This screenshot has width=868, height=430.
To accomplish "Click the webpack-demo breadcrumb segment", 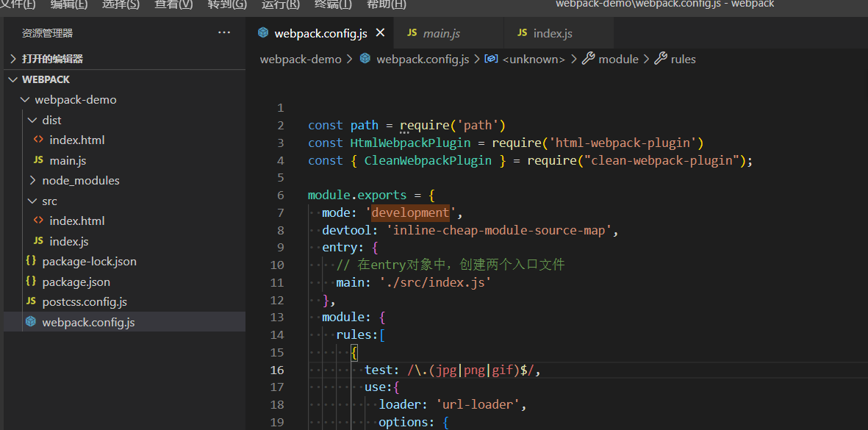I will coord(301,60).
